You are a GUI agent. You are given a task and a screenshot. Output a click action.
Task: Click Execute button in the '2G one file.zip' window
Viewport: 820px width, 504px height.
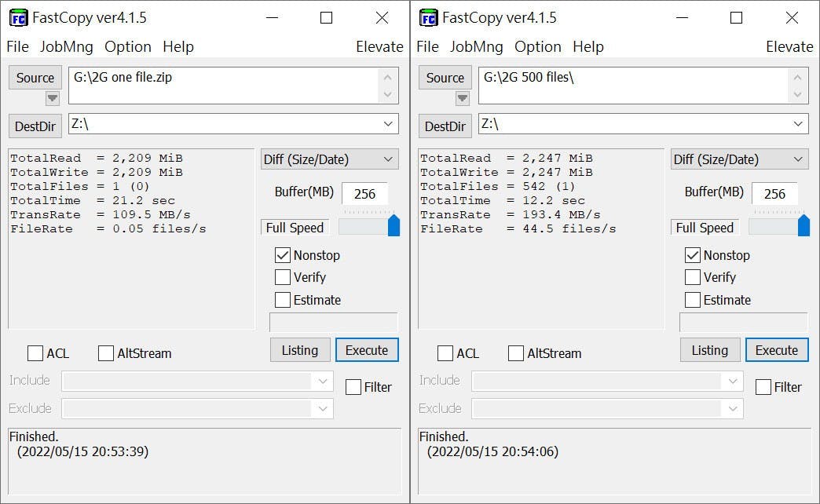tap(367, 350)
